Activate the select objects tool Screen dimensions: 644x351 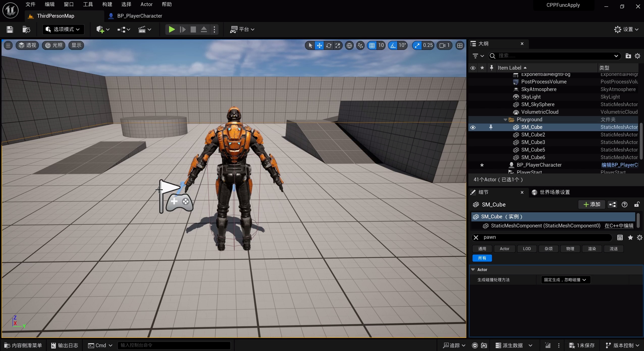point(310,45)
